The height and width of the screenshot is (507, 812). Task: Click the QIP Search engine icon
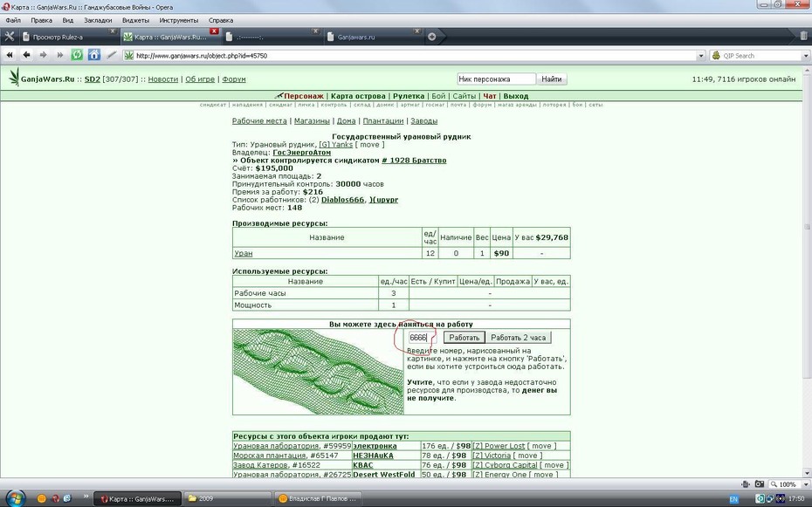pos(716,55)
